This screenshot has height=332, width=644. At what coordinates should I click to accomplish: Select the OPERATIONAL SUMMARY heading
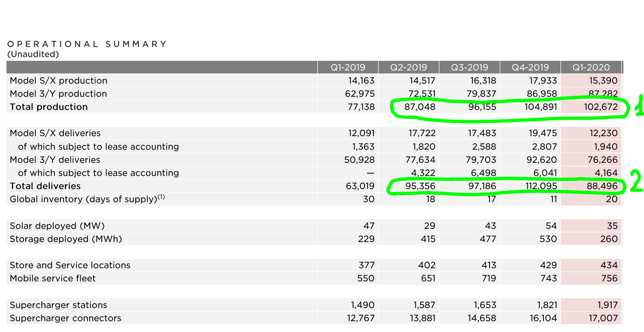point(87,44)
